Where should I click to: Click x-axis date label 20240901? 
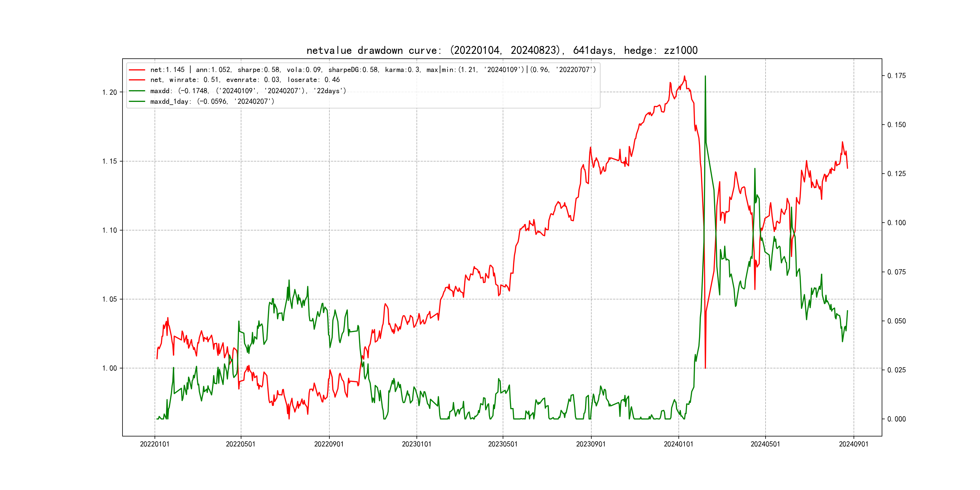click(854, 444)
